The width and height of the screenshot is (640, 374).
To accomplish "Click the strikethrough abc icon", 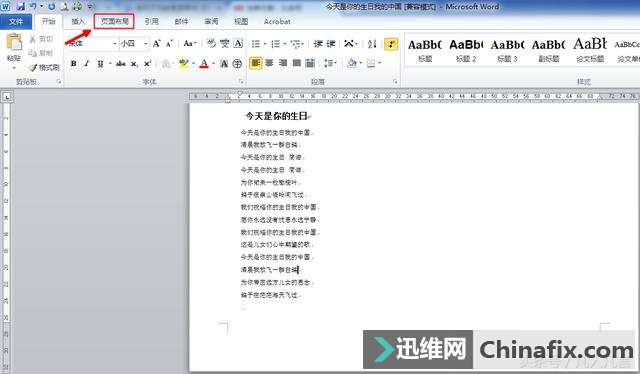I will 120,64.
